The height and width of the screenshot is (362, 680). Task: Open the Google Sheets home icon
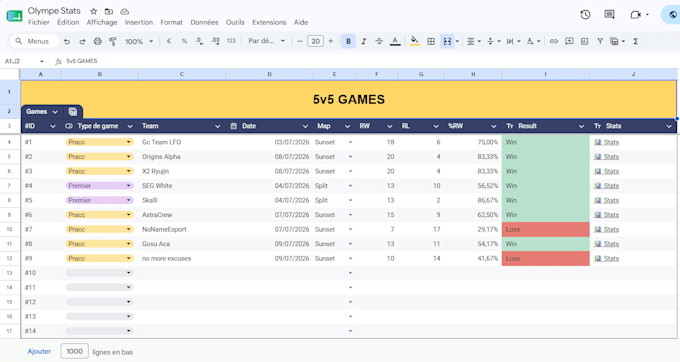coord(14,16)
